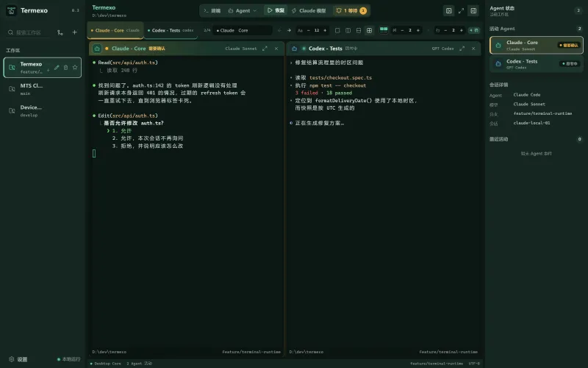Choose option 1 allow in Claude prompt
588x368 pixels.
[x=122, y=131]
